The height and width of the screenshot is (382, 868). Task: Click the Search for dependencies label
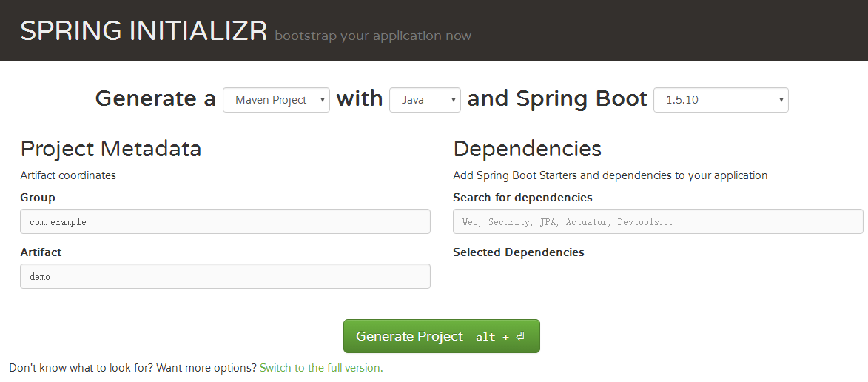pyautogui.click(x=522, y=198)
